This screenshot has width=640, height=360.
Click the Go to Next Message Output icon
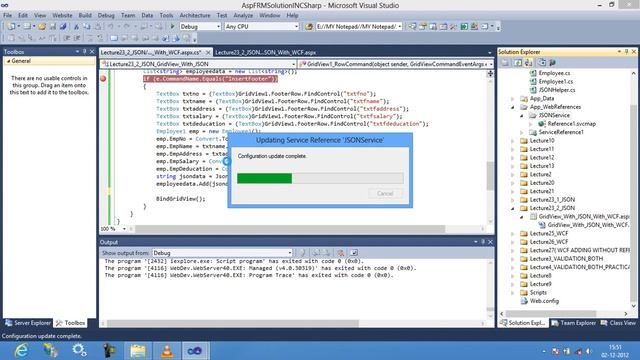(x=327, y=253)
